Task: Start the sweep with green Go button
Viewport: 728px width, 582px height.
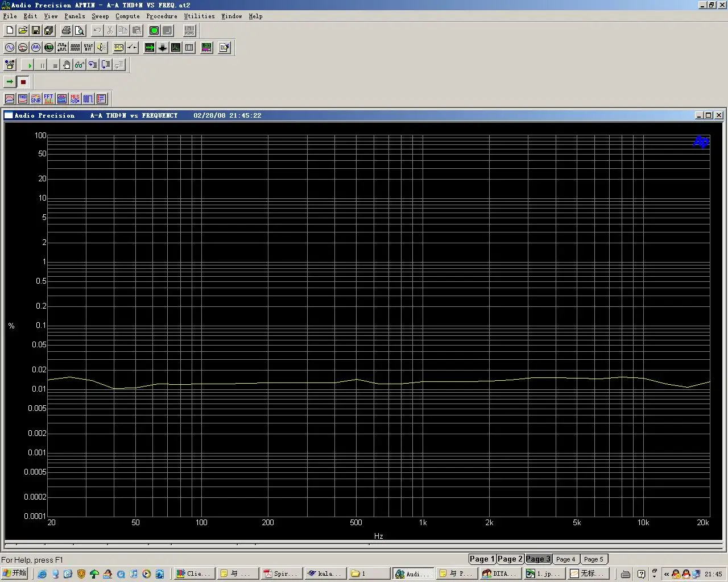Action: coord(10,82)
